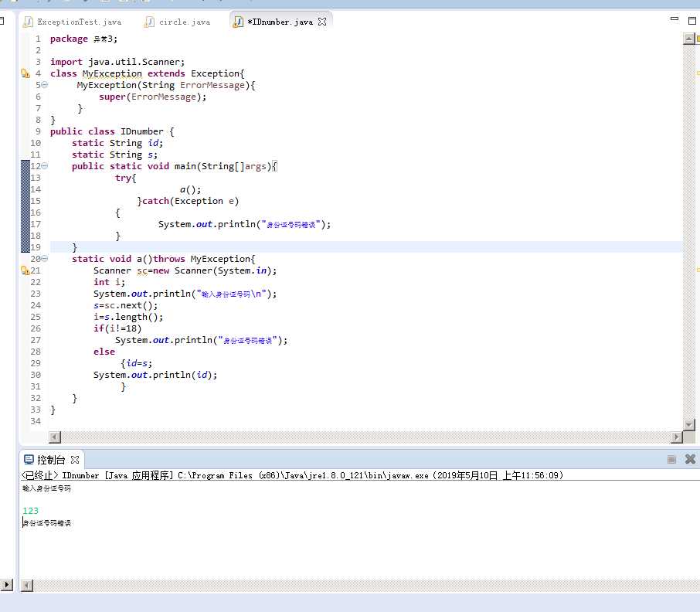700x612 pixels.
Task: Click the 'int i;' declaration
Action: 110,282
